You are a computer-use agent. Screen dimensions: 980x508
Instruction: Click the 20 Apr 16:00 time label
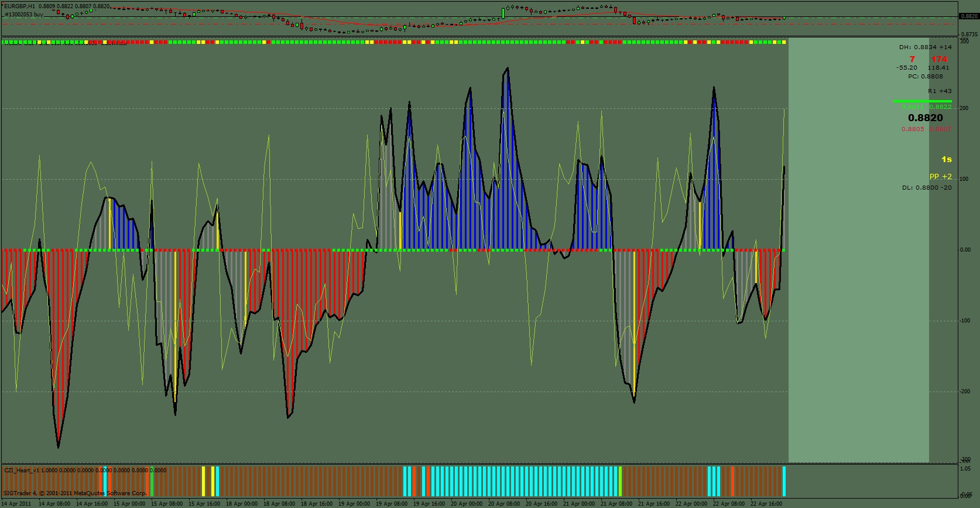(542, 503)
